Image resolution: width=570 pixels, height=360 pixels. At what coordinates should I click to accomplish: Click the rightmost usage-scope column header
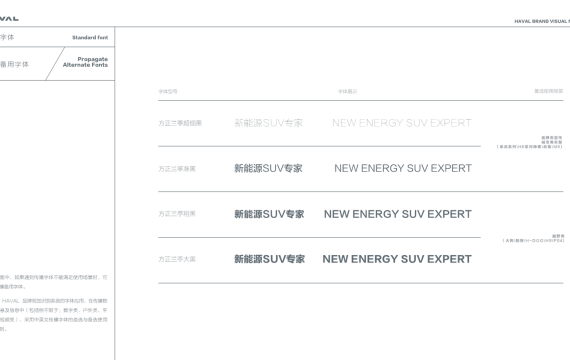point(549,91)
